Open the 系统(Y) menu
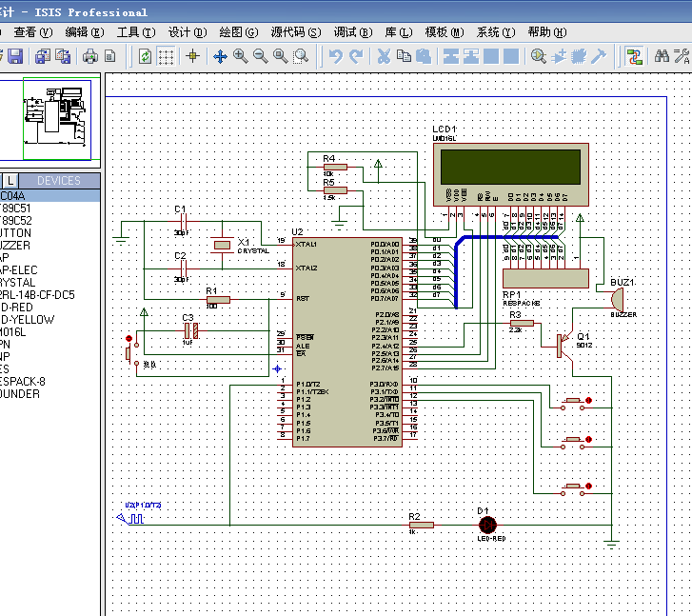Screen dimensions: 692x616 pyautogui.click(x=496, y=32)
